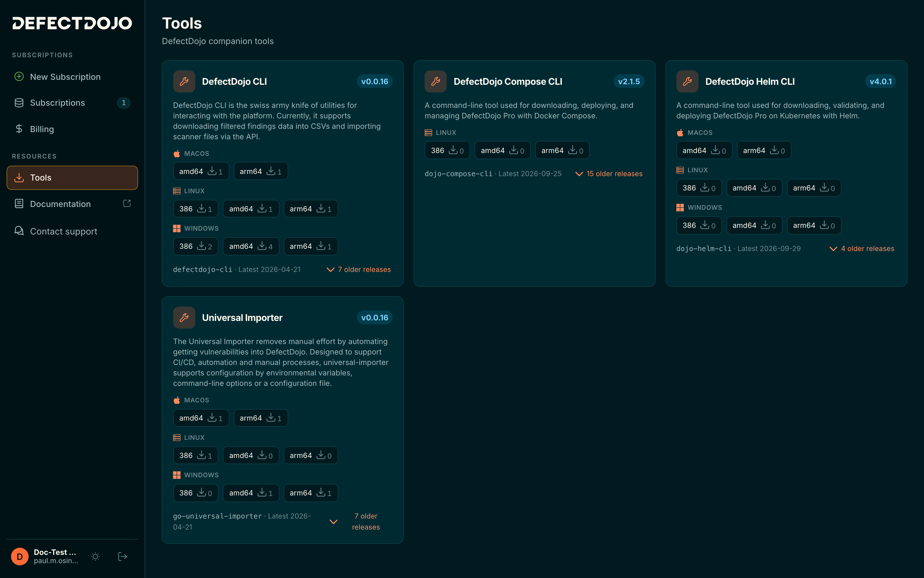Download Universal Importer Linux 386
The image size is (924, 578).
(196, 455)
